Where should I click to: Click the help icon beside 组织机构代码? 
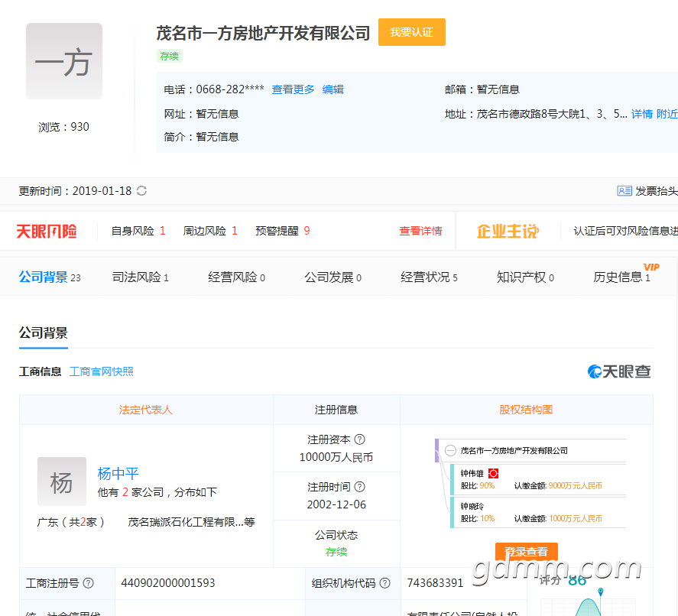tap(384, 583)
